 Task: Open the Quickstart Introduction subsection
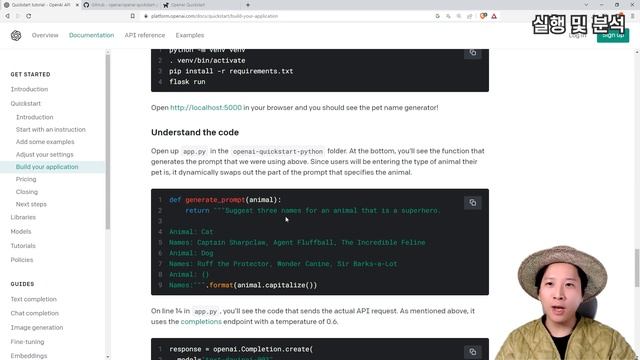35,117
